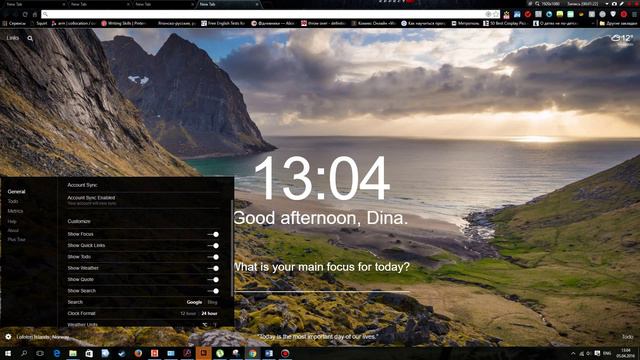Open the Plus Tour section

(x=16, y=240)
